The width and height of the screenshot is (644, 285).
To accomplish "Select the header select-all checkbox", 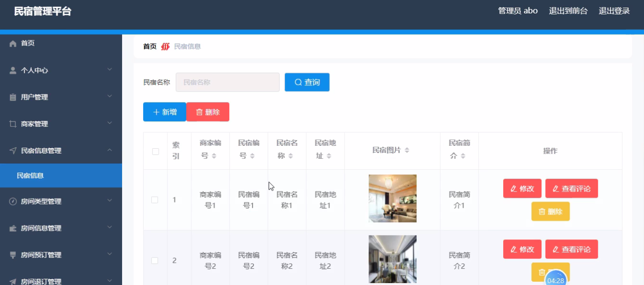I will coord(155,151).
